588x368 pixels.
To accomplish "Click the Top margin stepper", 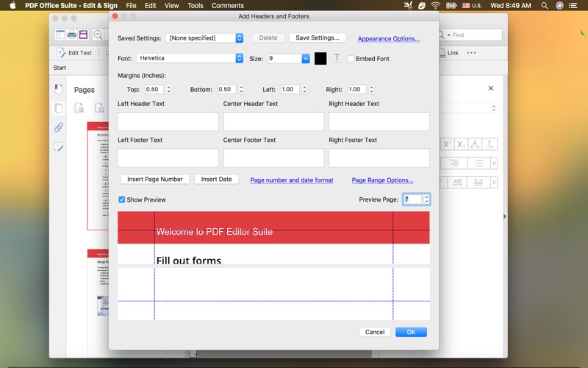I will click(x=169, y=89).
